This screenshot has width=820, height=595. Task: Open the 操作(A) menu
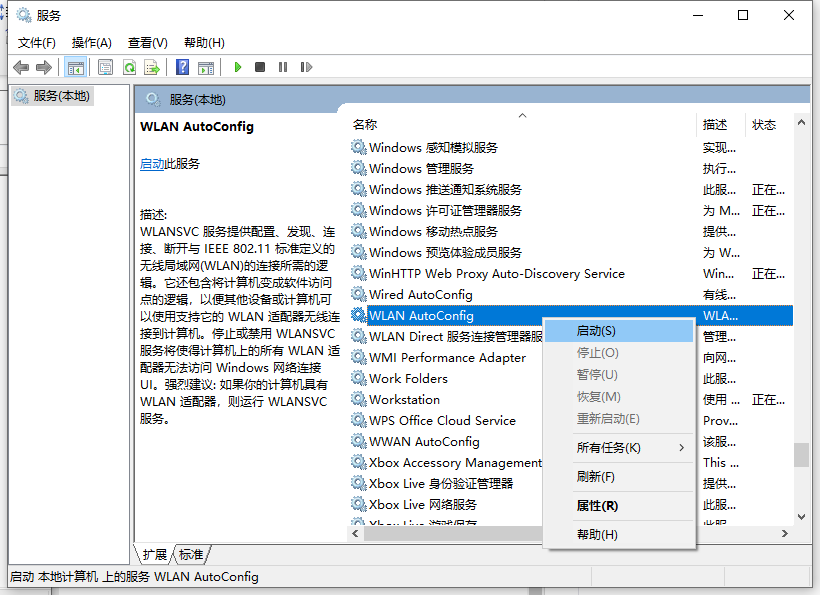coord(92,43)
